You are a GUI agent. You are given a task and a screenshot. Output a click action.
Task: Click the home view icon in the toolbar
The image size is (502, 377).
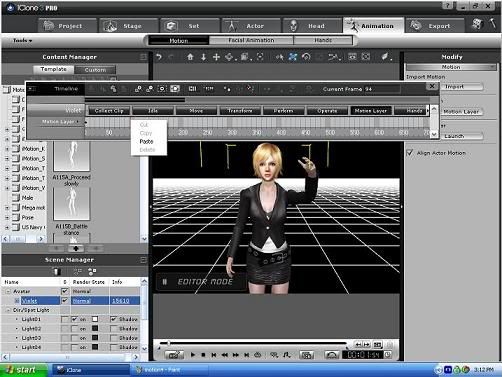[x=190, y=57]
